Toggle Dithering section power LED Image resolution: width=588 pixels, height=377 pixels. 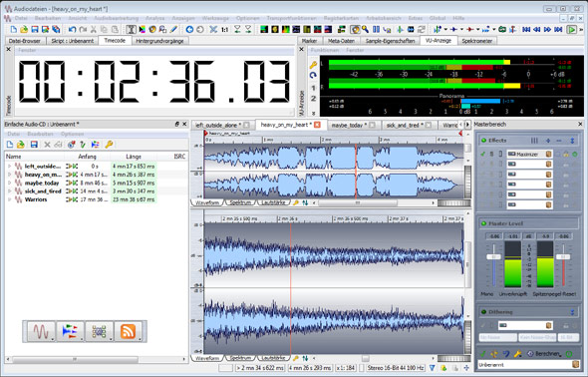[483, 312]
